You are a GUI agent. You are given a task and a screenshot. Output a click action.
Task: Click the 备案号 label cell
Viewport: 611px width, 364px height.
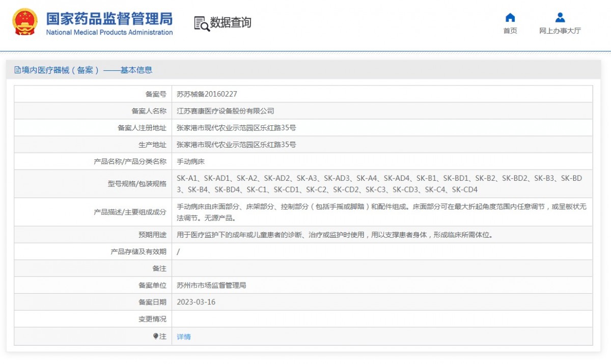[93, 94]
